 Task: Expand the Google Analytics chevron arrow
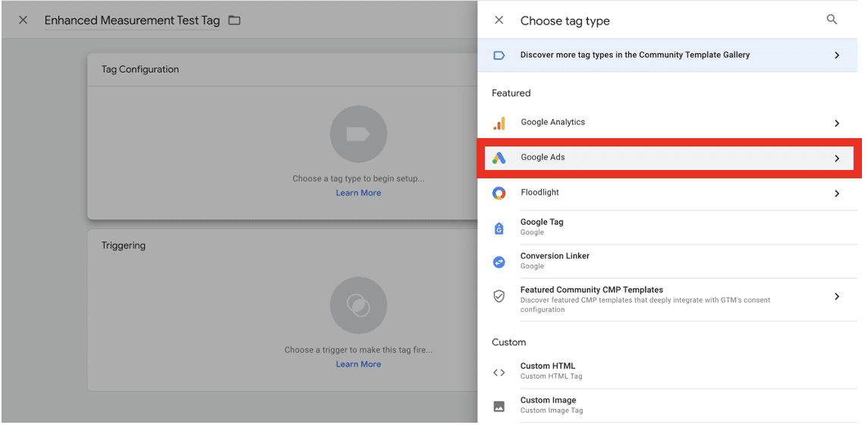tap(837, 123)
